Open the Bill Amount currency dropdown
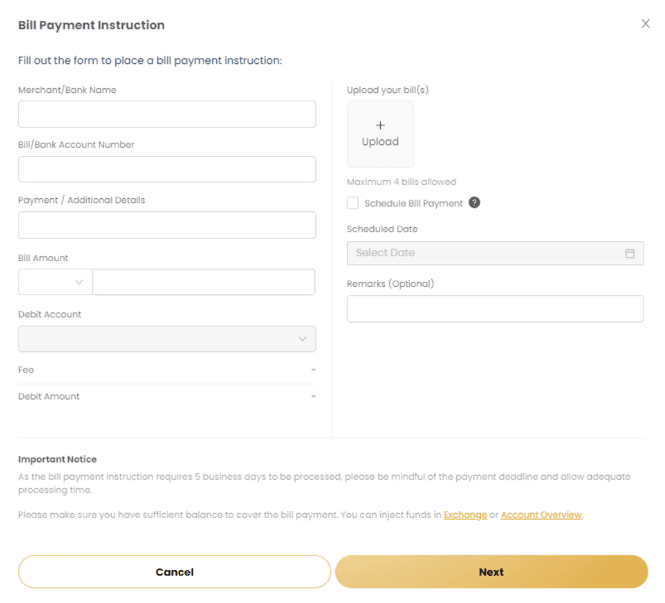665x603 pixels. coord(55,283)
